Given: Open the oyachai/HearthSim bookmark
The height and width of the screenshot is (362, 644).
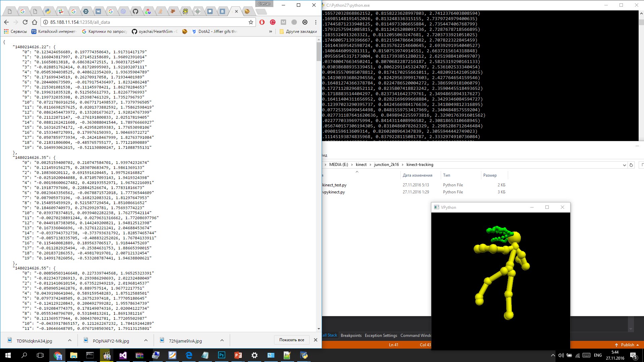Looking at the screenshot, I should point(155,32).
